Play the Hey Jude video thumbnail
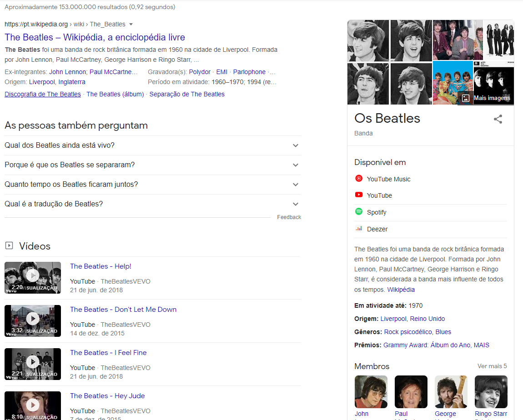The image size is (523, 420). 33,405
